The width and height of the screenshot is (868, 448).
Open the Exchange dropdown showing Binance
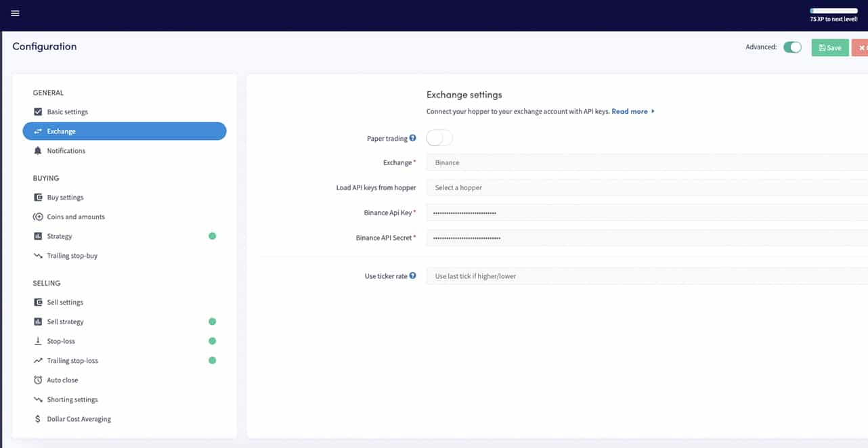[x=647, y=162]
